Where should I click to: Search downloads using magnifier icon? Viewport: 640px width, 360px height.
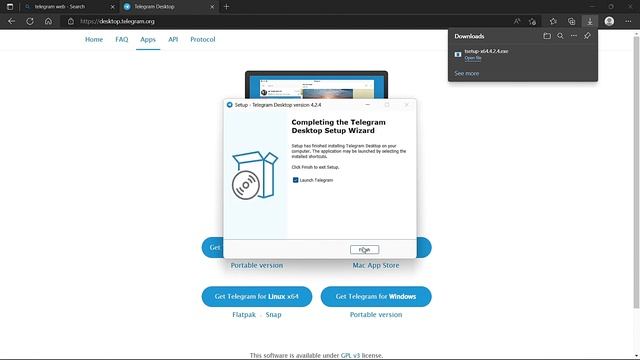pyautogui.click(x=560, y=36)
